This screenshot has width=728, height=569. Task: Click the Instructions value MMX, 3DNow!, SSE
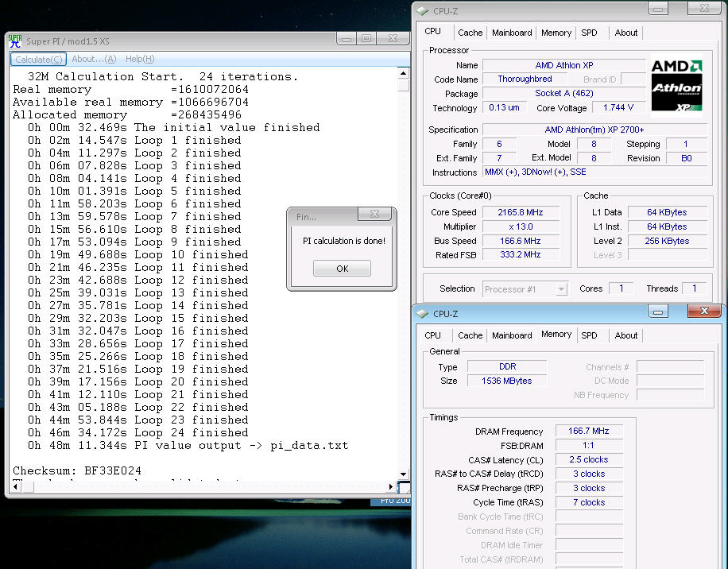coord(594,172)
